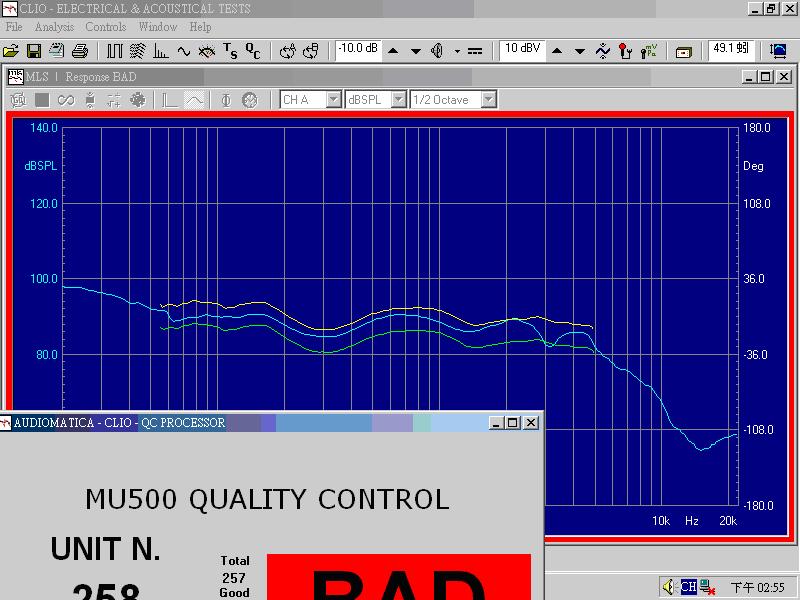Open the notes notepad icon
The width and height of the screenshot is (800, 600).
pyautogui.click(x=57, y=51)
